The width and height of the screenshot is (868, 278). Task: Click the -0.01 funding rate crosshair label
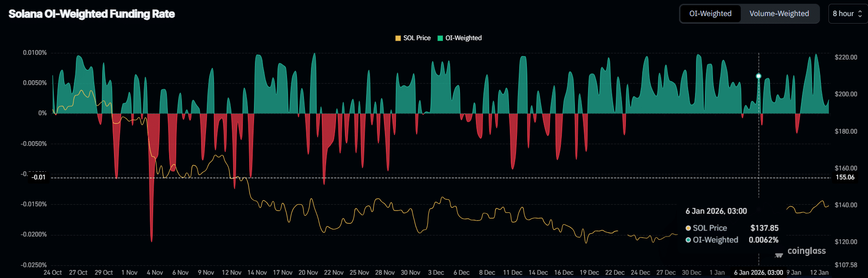pyautogui.click(x=39, y=177)
